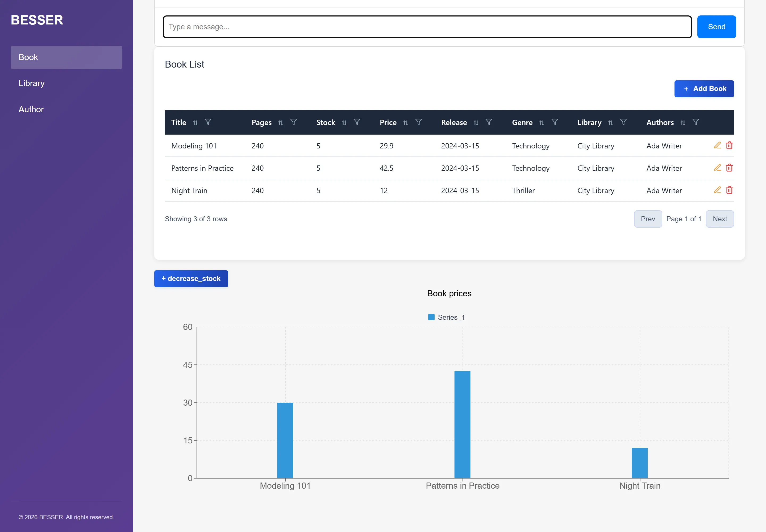This screenshot has width=766, height=532.
Task: Go to previous page with Prev
Action: 648,219
